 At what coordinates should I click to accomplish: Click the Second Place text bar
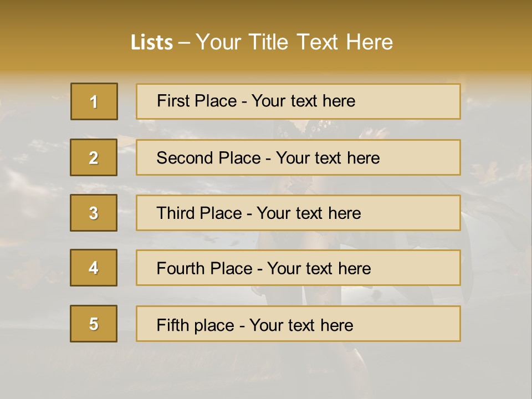coord(298,157)
